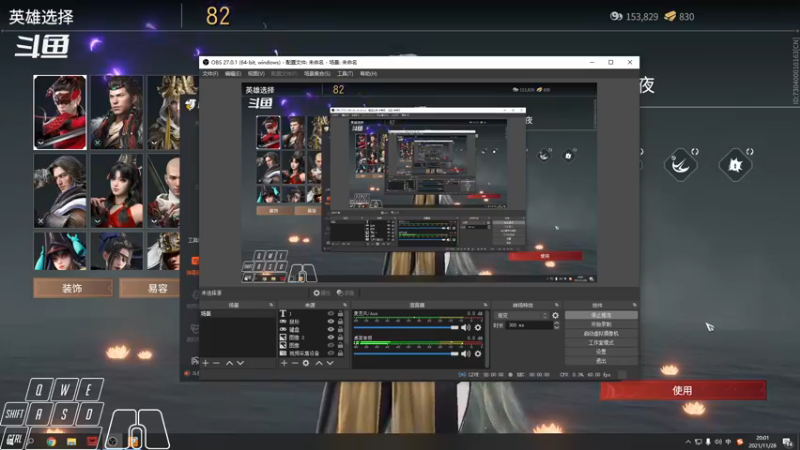Screen dimensions: 800x450
Task: Adjust the 麦克风/Aux volume slider
Action: pyautogui.click(x=406, y=328)
